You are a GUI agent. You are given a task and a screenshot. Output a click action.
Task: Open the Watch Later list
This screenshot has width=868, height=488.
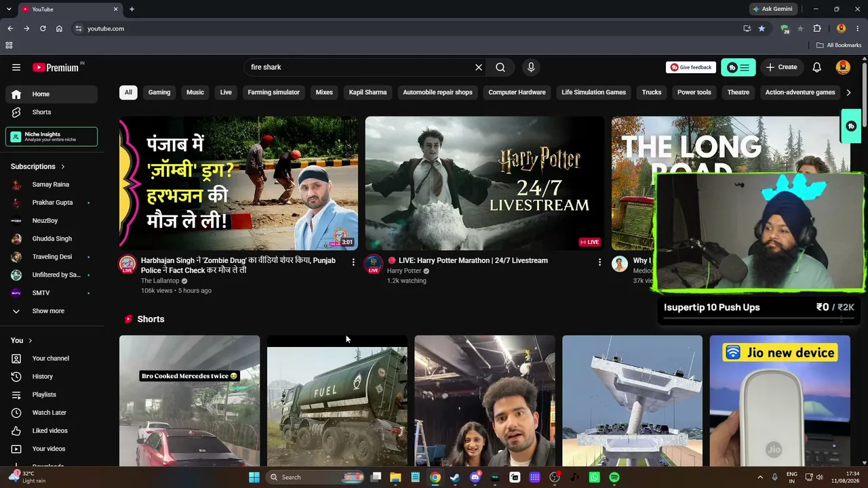pos(52,413)
